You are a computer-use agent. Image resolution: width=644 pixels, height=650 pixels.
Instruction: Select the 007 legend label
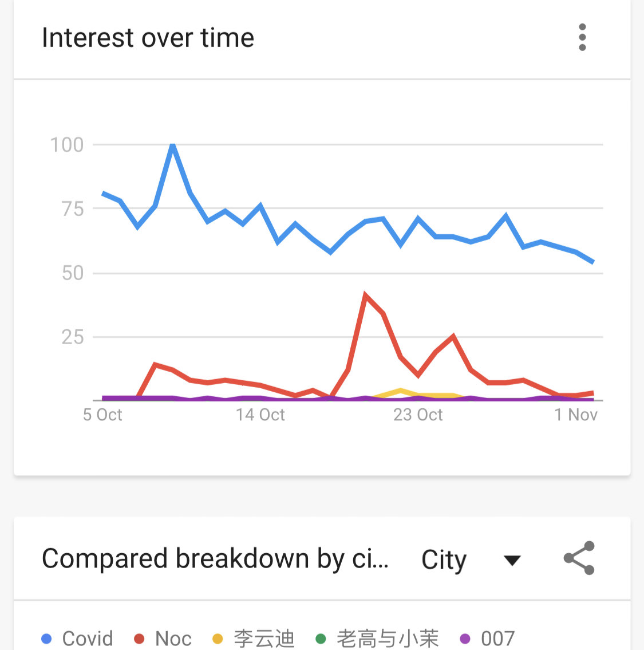tap(497, 639)
